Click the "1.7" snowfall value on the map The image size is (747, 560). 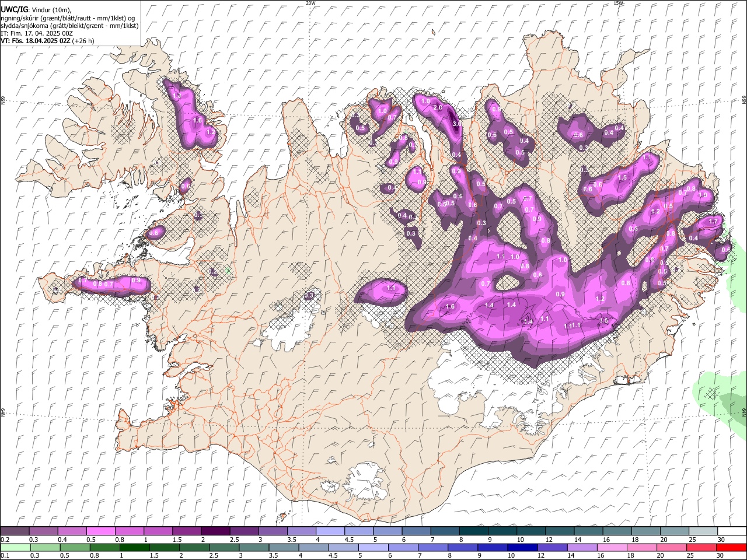pyautogui.click(x=713, y=222)
